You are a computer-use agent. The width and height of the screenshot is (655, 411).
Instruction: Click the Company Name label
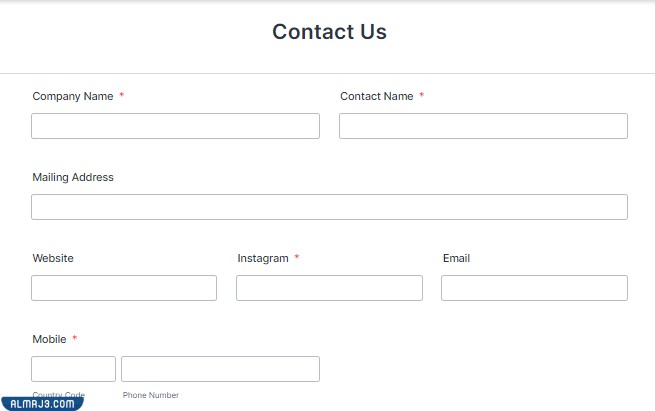click(x=73, y=96)
